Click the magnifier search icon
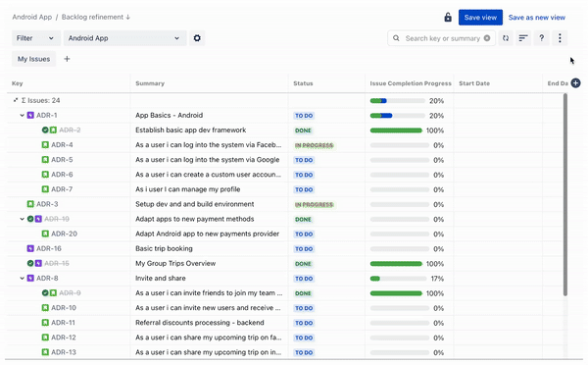Image resolution: width=588 pixels, height=365 pixels. 396,38
